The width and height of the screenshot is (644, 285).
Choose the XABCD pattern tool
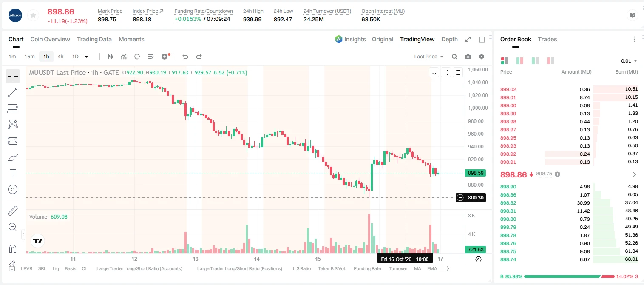pos(13,124)
